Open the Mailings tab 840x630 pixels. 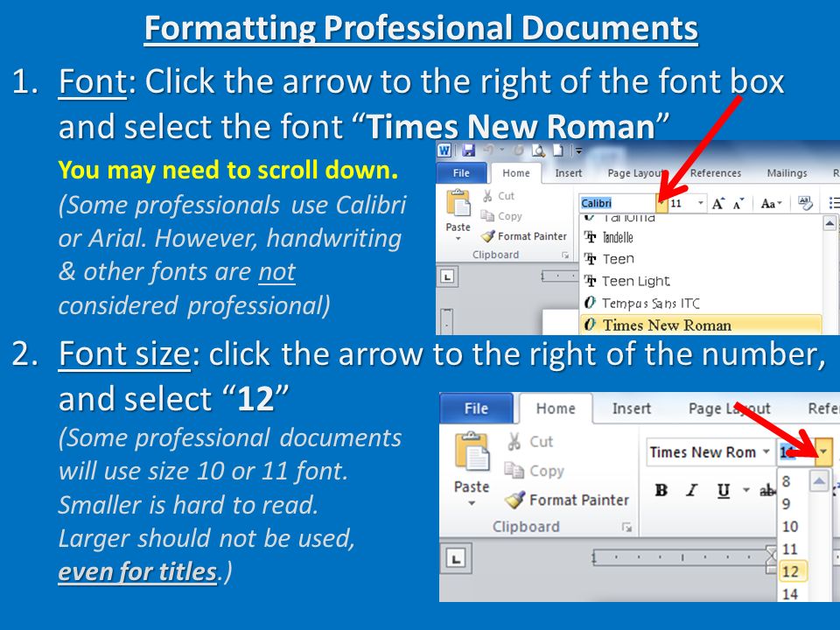tap(787, 173)
